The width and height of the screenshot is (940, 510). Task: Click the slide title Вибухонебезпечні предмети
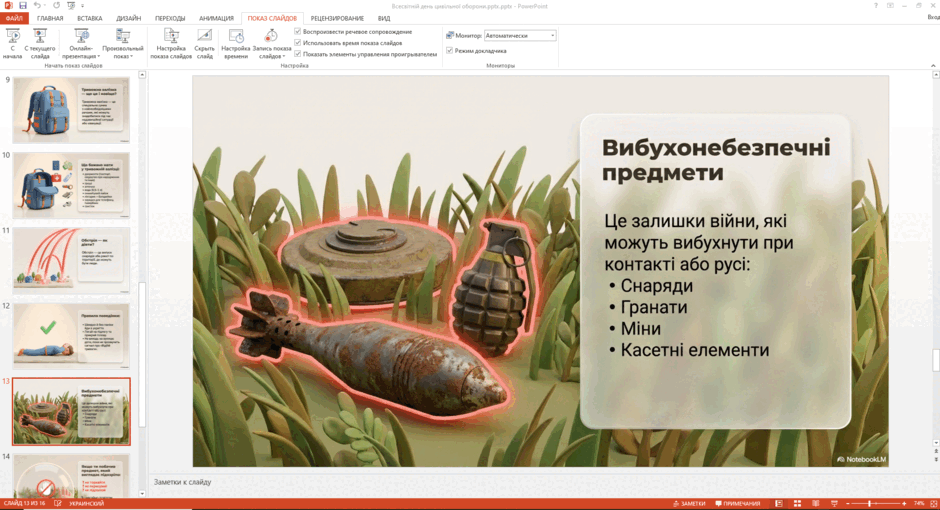point(716,160)
